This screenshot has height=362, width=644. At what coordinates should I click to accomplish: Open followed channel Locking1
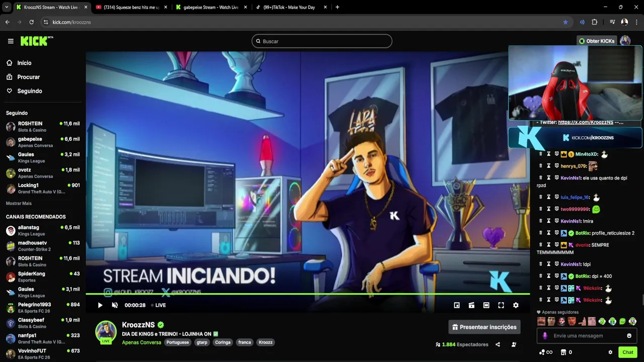point(43,189)
